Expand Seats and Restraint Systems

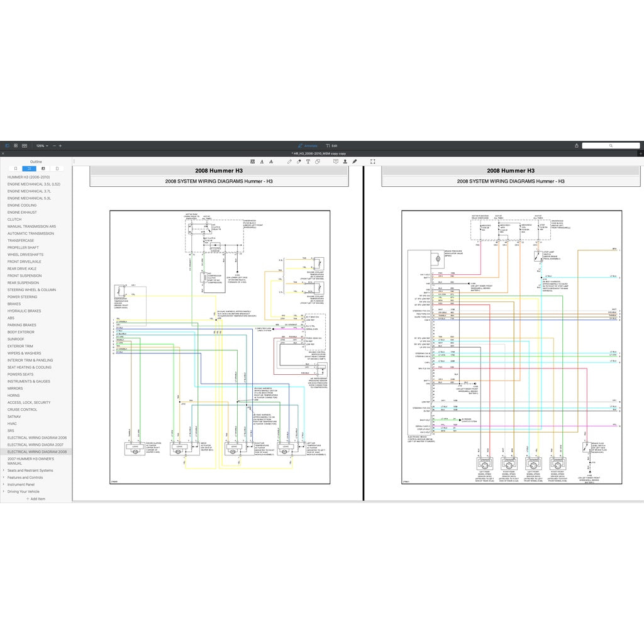coord(3,470)
